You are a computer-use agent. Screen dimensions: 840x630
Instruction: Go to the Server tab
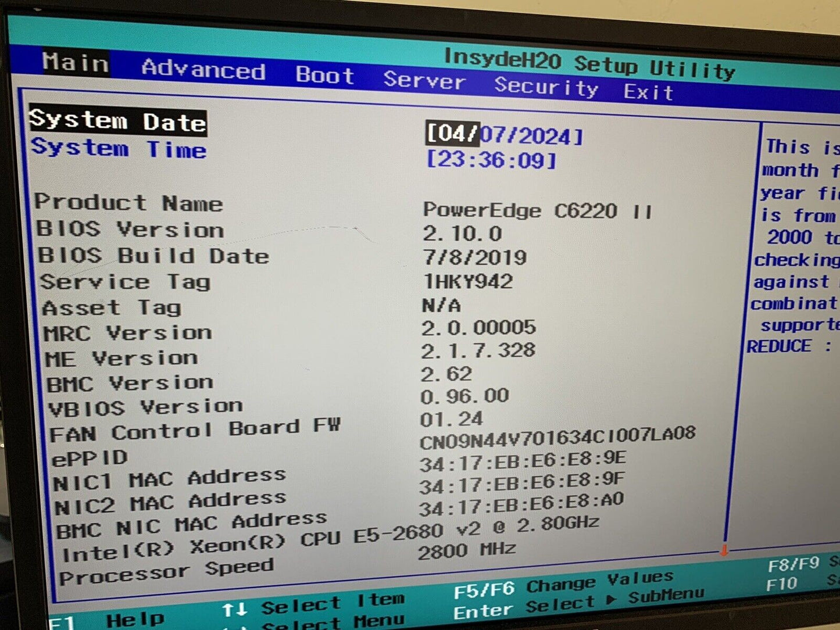click(x=424, y=80)
